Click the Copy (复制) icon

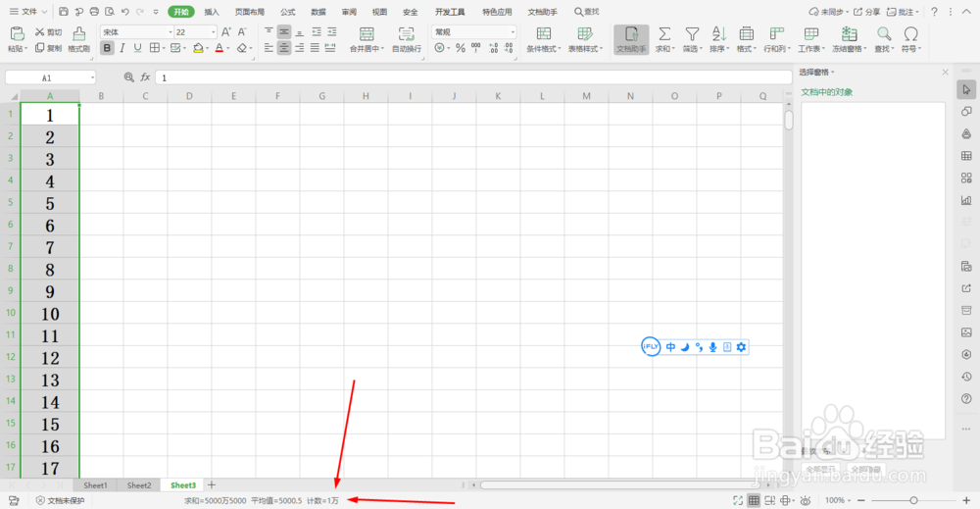40,48
